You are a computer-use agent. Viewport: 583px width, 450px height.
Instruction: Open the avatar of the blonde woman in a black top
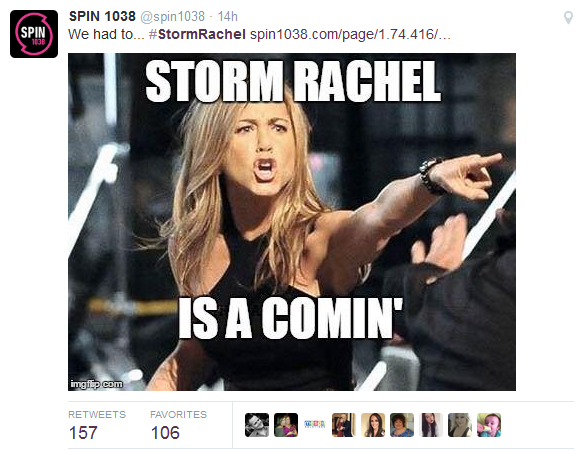point(460,425)
